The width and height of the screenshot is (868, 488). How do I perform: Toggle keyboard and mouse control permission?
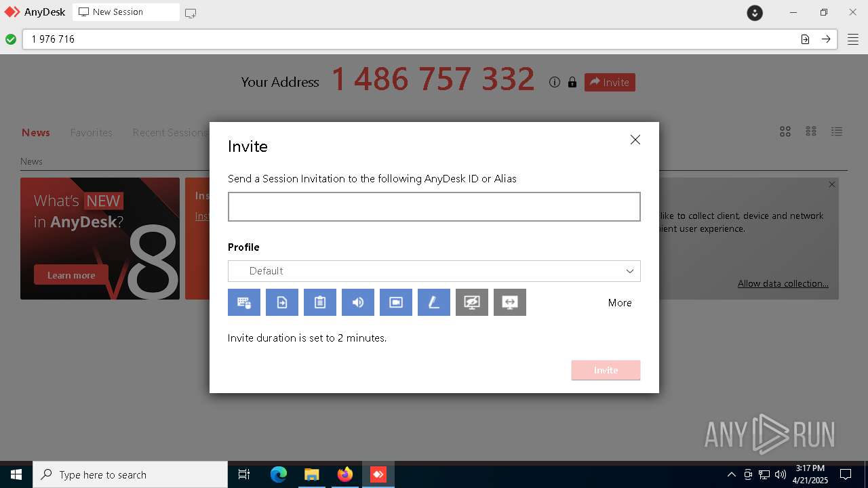point(244,302)
